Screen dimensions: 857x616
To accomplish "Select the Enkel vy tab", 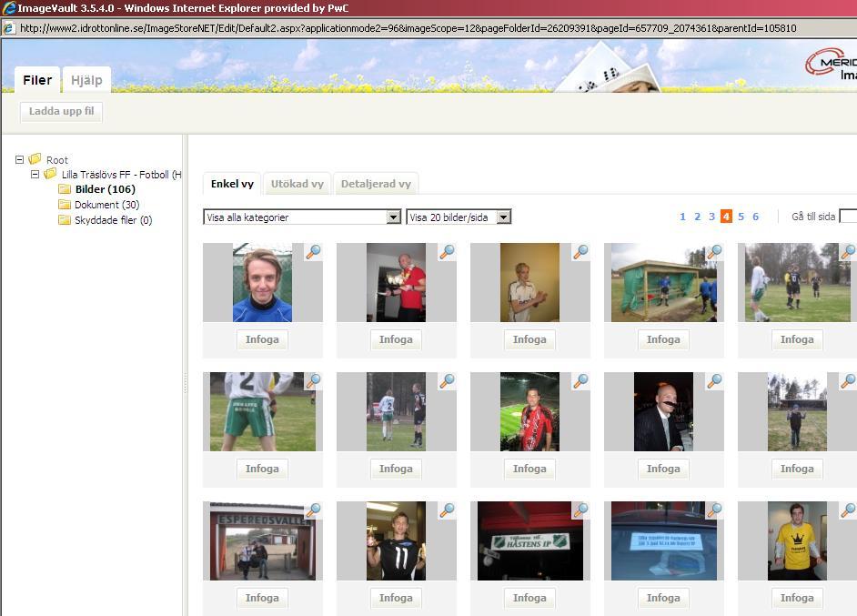I will click(x=232, y=184).
